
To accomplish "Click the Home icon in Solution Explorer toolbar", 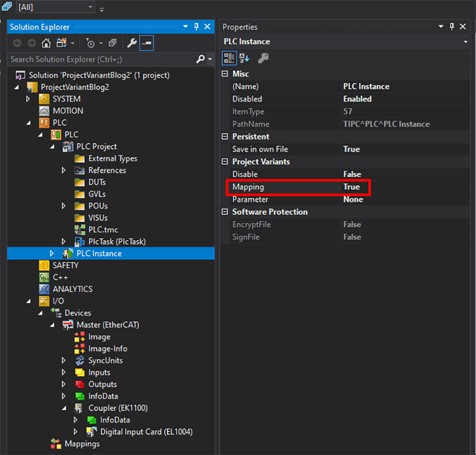I will [x=46, y=43].
